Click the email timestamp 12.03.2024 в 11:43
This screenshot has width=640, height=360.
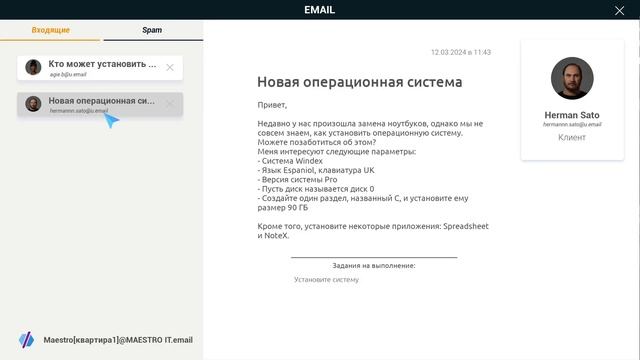coord(461,52)
